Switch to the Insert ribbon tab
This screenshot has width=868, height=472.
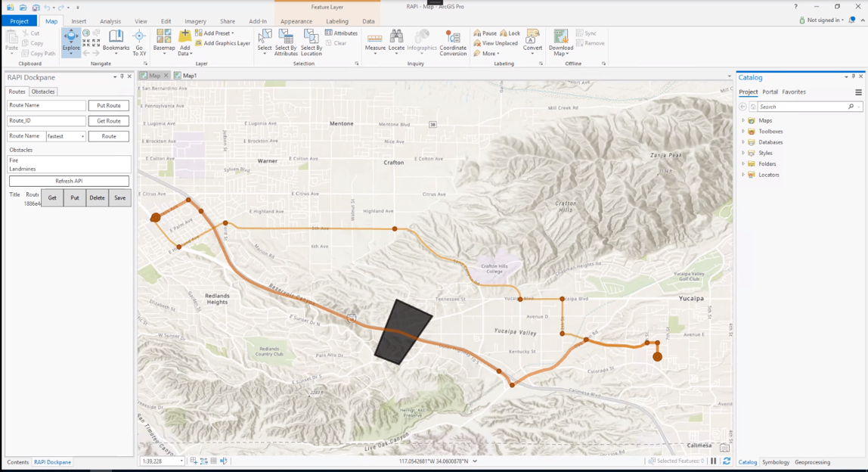[x=79, y=21]
